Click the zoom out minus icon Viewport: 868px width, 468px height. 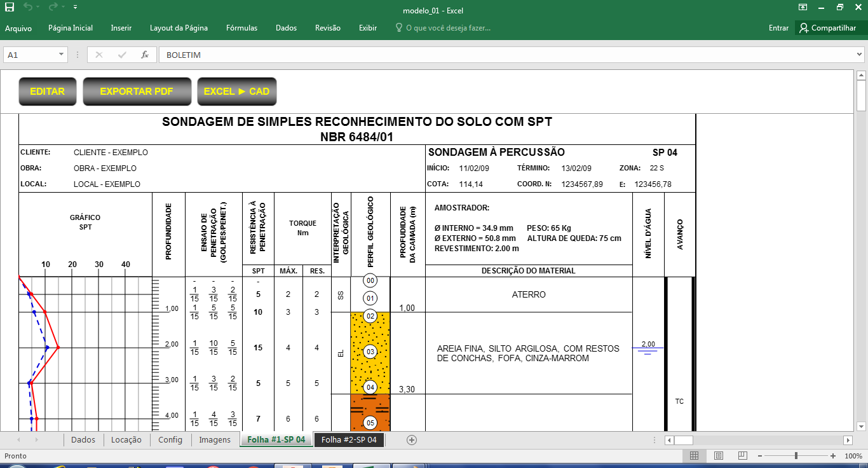(768, 456)
